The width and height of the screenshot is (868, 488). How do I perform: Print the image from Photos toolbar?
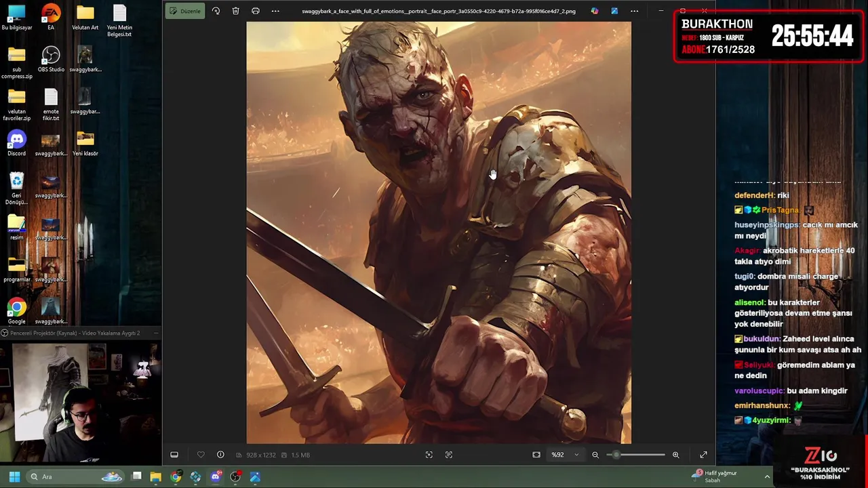point(255,11)
